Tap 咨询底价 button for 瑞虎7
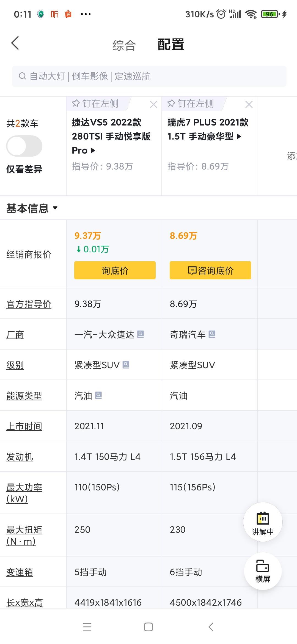The height and width of the screenshot is (644, 297). click(x=210, y=270)
